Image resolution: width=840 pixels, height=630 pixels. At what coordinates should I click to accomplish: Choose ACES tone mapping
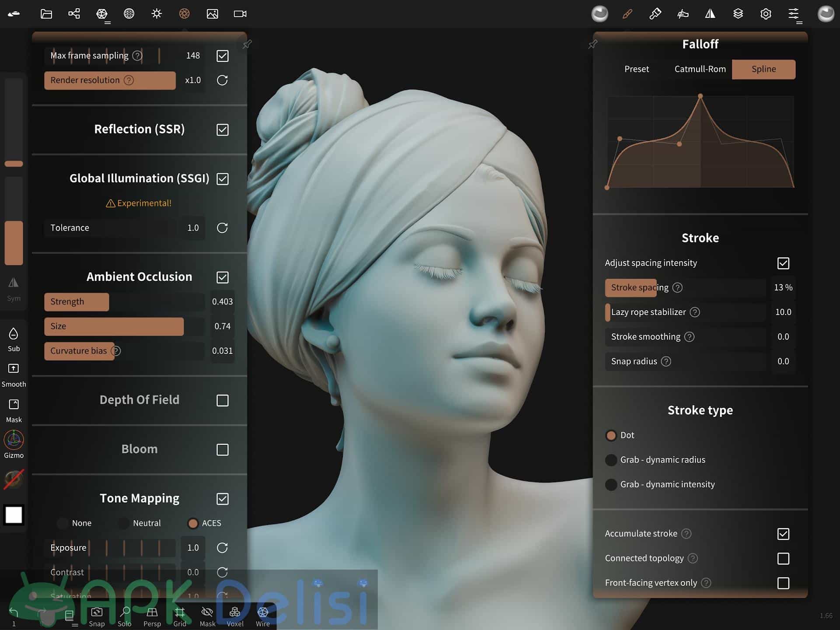pos(192,523)
